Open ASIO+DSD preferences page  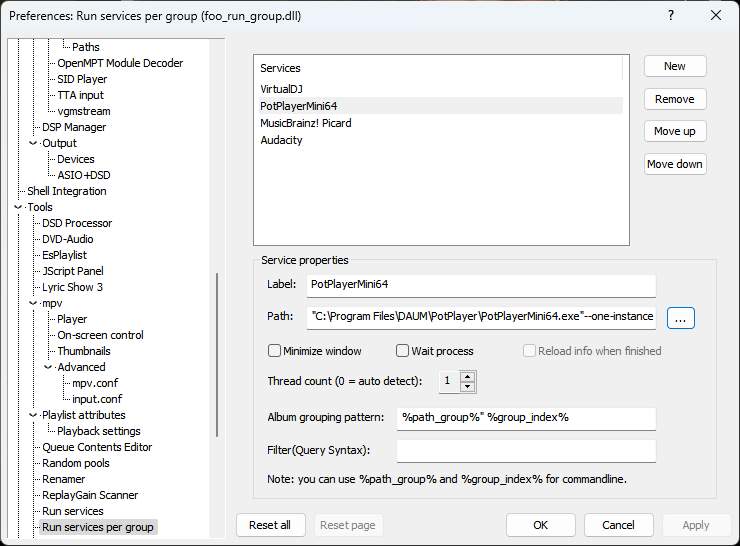click(x=84, y=176)
